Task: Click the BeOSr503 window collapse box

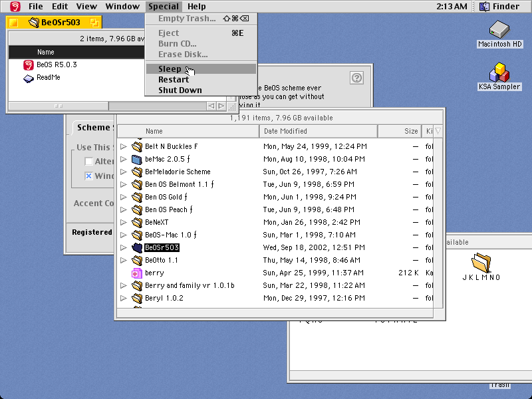Action: pos(94,23)
